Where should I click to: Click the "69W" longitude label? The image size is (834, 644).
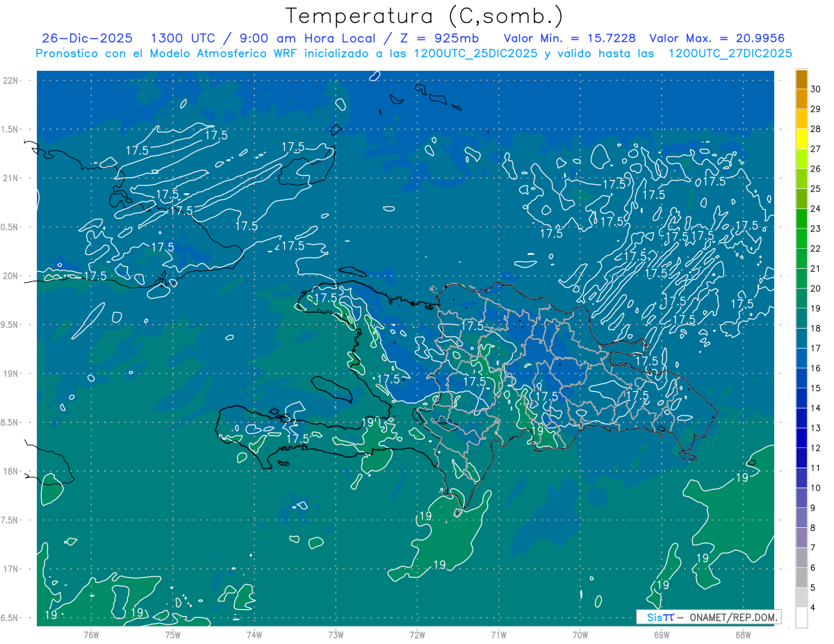tap(662, 634)
